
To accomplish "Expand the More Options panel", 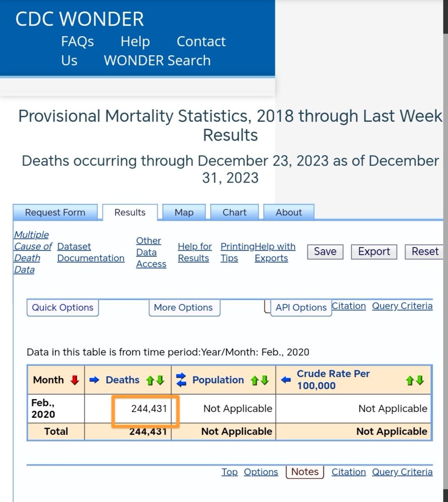I will pyautogui.click(x=183, y=307).
